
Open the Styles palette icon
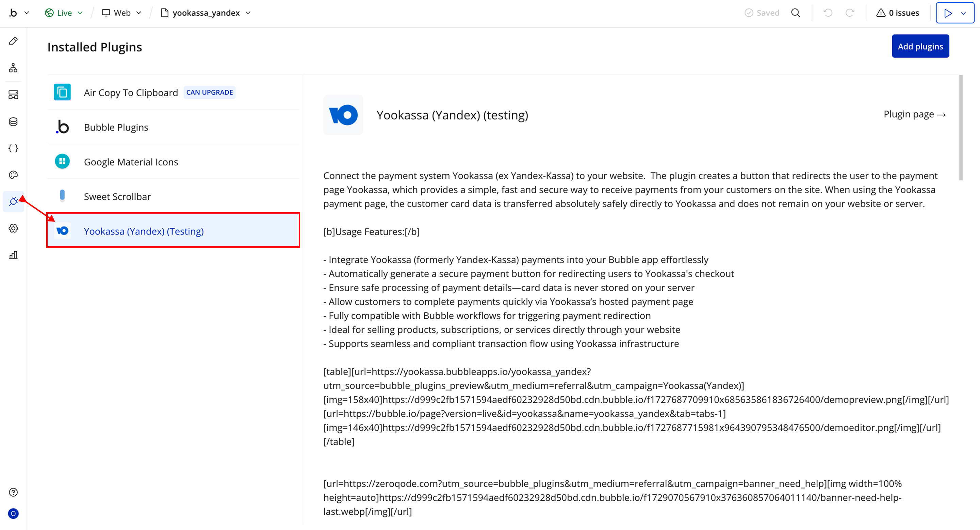pyautogui.click(x=13, y=175)
